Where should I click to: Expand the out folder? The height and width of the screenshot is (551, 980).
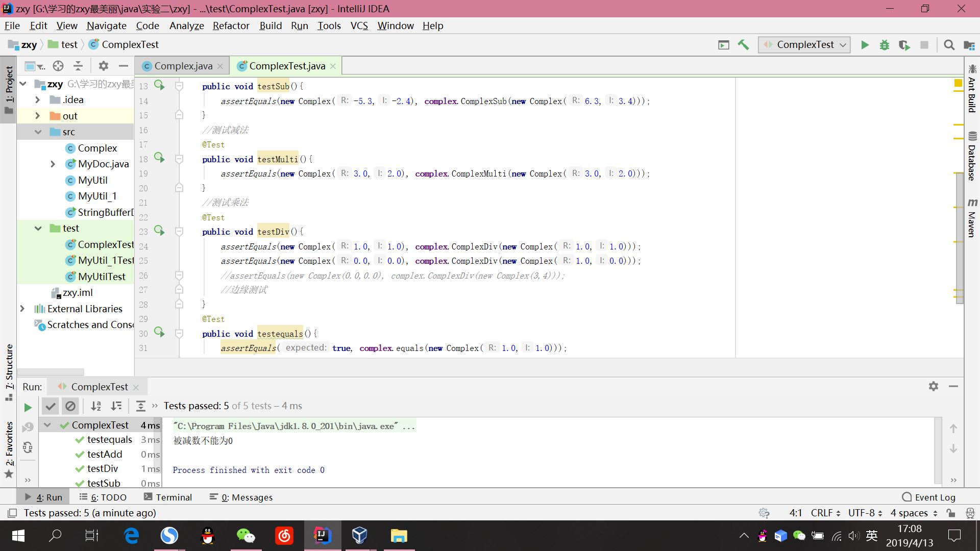pyautogui.click(x=37, y=116)
